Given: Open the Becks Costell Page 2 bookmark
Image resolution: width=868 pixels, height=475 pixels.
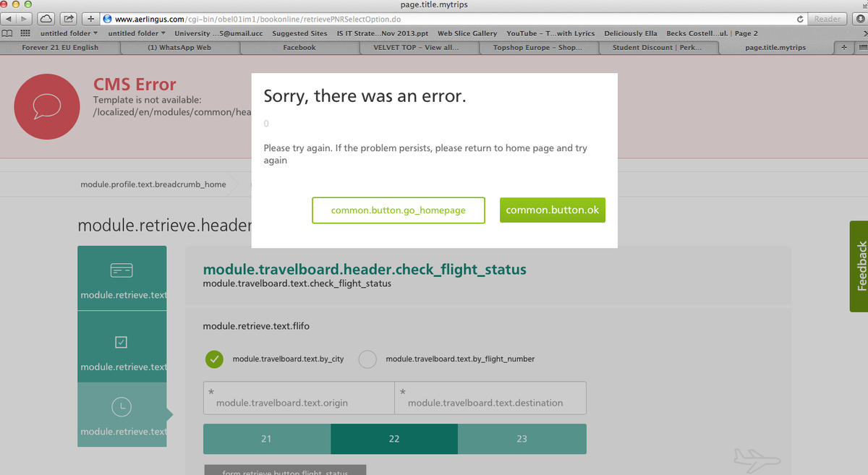Looking at the screenshot, I should click(712, 33).
